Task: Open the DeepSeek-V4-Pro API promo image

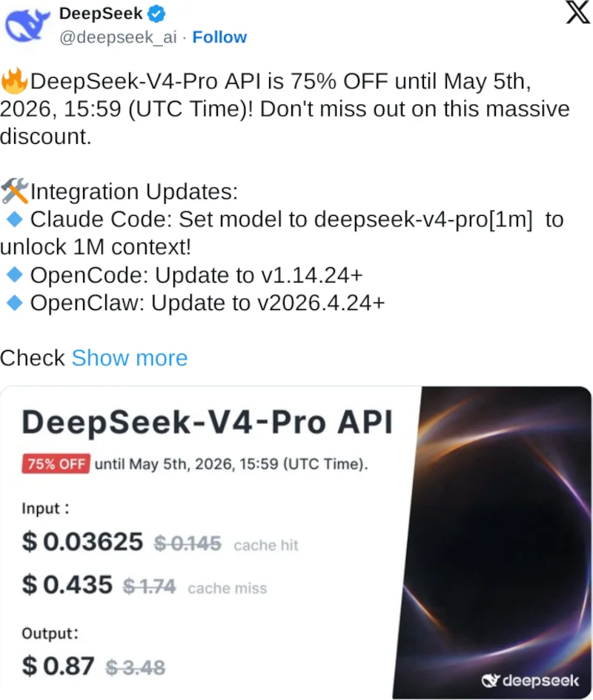Action: point(296,541)
